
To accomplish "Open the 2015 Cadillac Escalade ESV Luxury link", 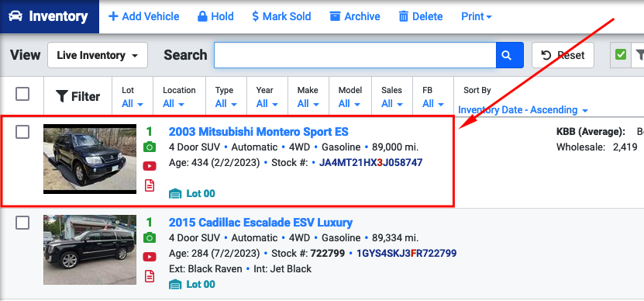I will pyautogui.click(x=260, y=223).
